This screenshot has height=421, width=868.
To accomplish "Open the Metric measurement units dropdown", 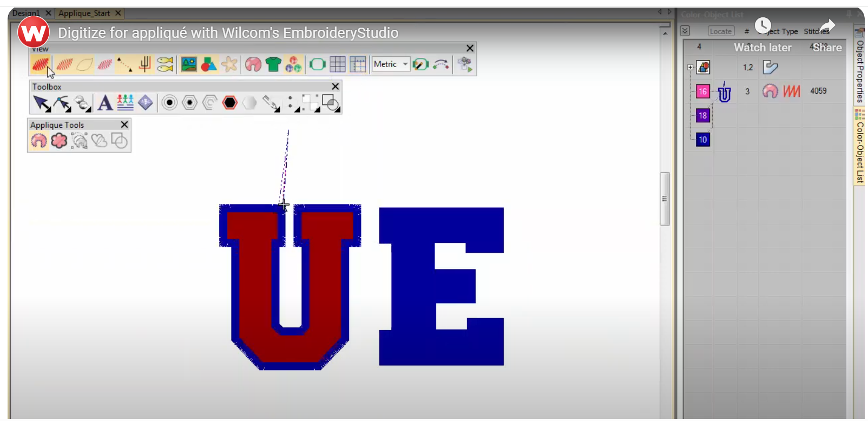I will (391, 64).
